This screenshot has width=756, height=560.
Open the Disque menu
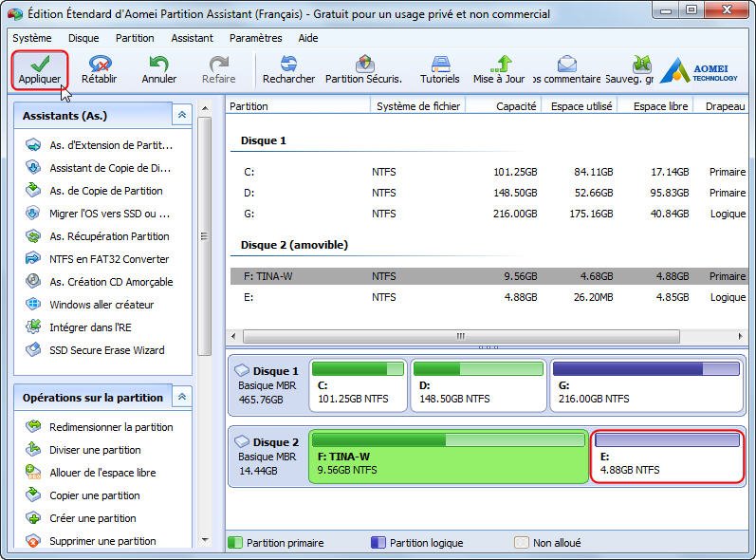[83, 38]
